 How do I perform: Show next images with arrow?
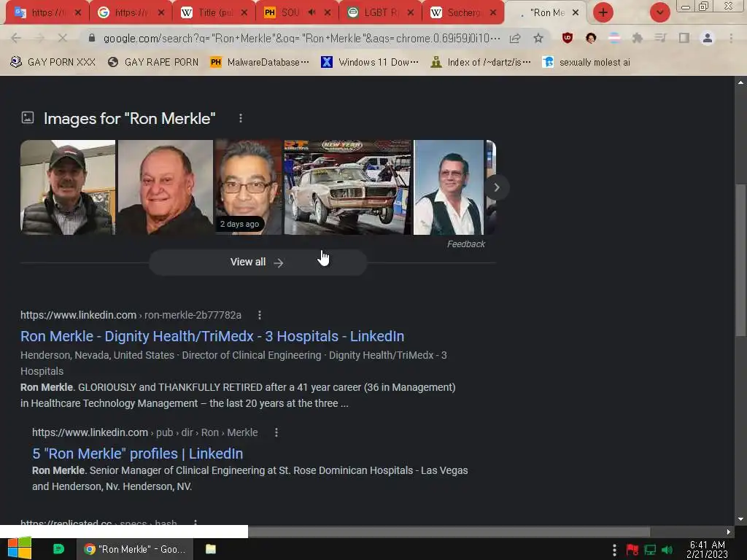tap(496, 187)
